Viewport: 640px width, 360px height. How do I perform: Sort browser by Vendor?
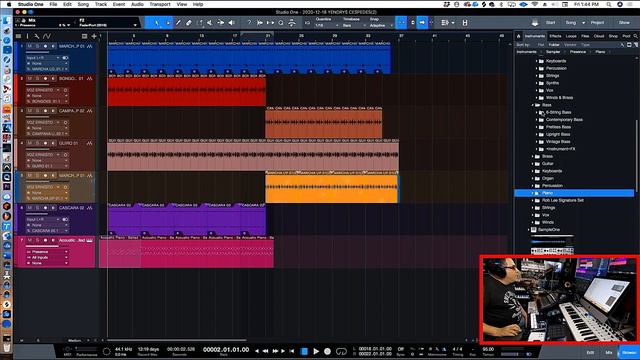point(570,45)
